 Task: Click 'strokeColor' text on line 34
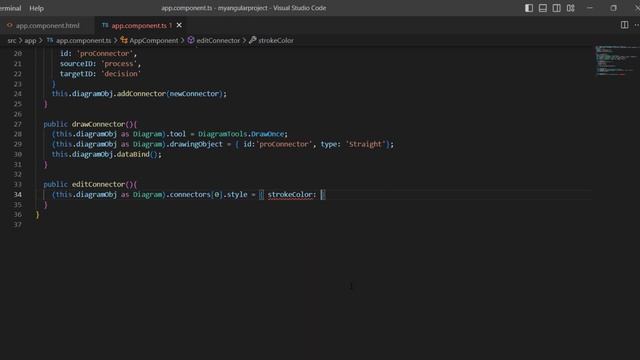(x=290, y=194)
